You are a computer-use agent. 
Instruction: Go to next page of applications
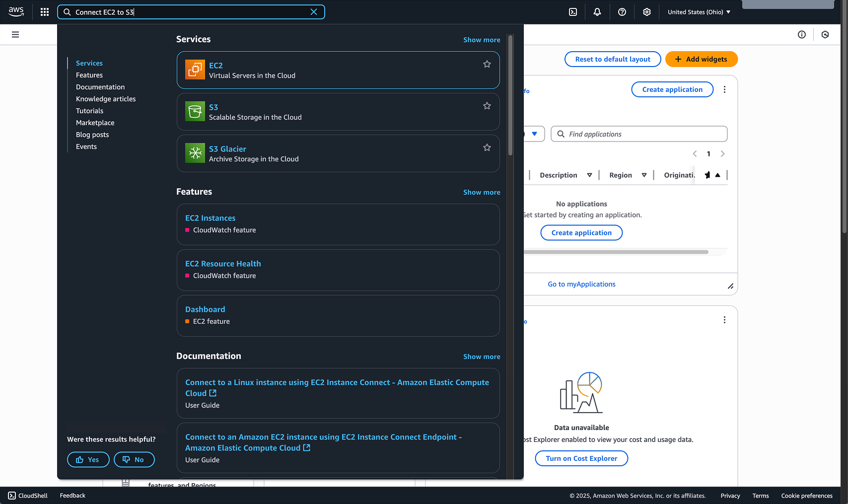tap(722, 154)
